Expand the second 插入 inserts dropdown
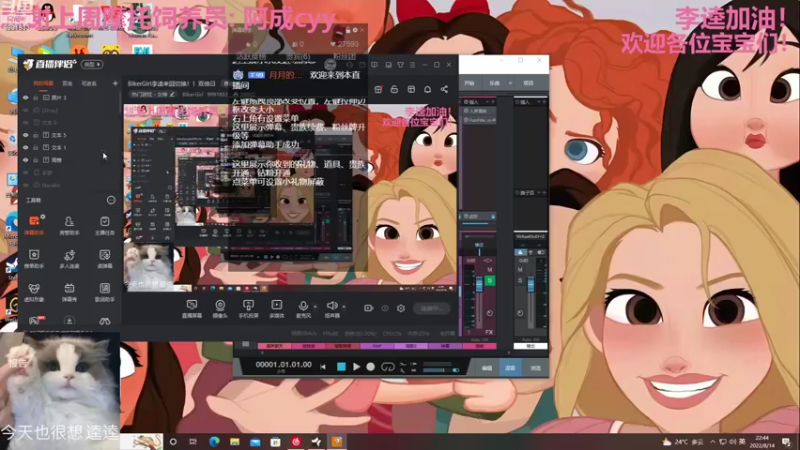Viewport: 800px width, 450px height. (539, 102)
